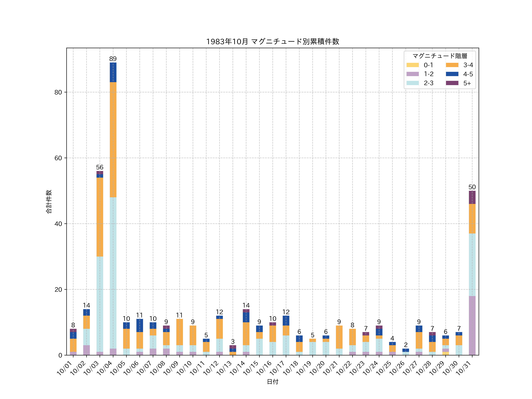Click the 3-4 orange legend swatch
532x399 pixels.
pos(452,65)
